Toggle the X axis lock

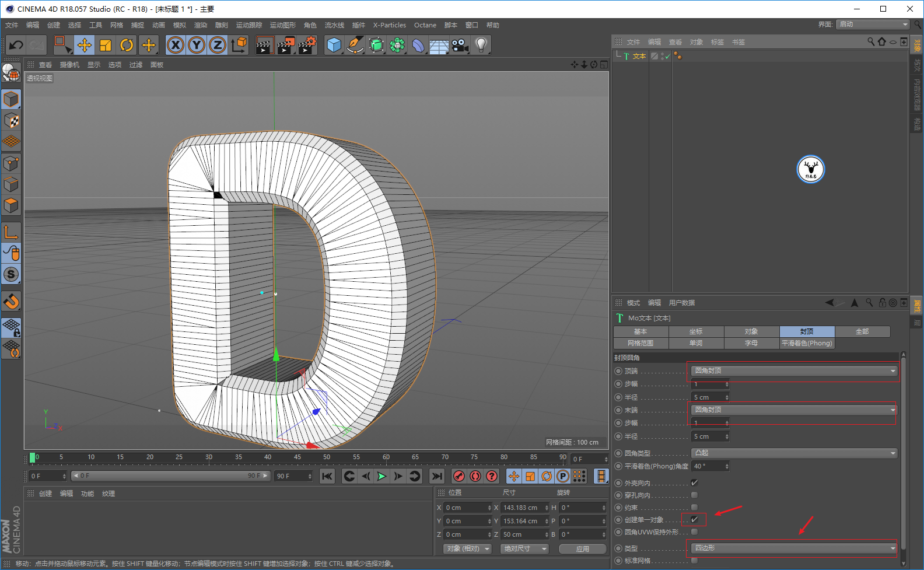176,45
